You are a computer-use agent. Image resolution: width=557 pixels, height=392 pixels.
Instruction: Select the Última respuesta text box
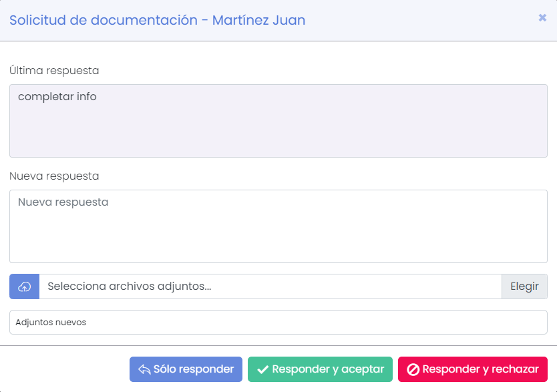tap(278, 120)
